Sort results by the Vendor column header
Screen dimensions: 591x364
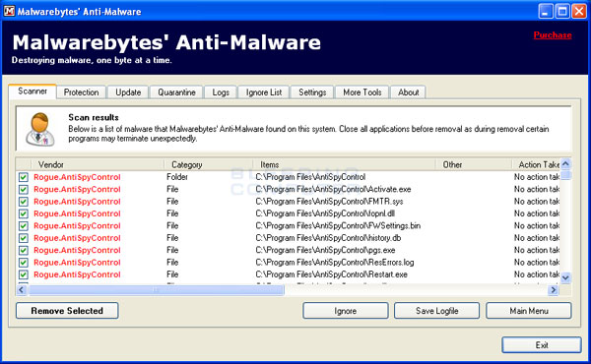click(98, 164)
